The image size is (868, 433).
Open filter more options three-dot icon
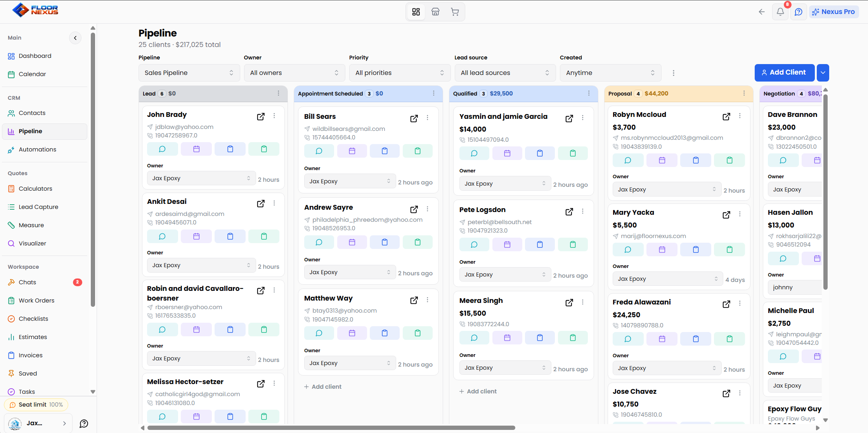tap(673, 73)
